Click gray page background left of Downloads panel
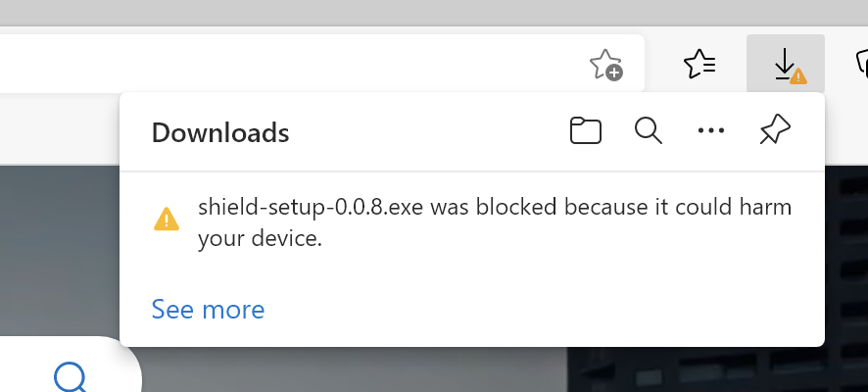The height and width of the screenshot is (392, 868). 60,249
